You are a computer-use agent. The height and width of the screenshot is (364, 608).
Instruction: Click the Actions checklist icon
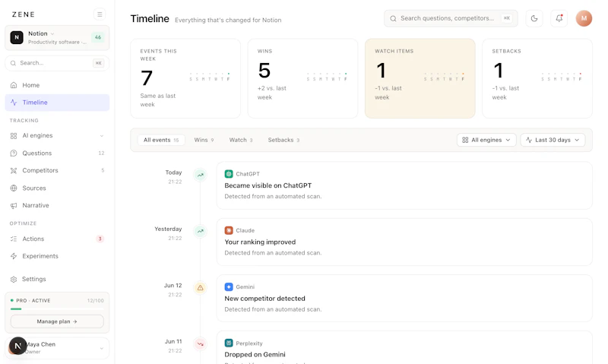point(14,239)
